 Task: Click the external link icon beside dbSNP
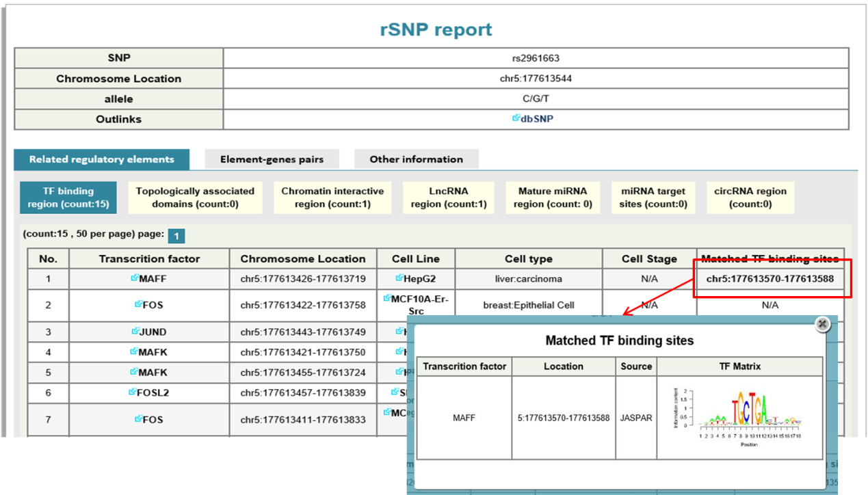pos(516,118)
